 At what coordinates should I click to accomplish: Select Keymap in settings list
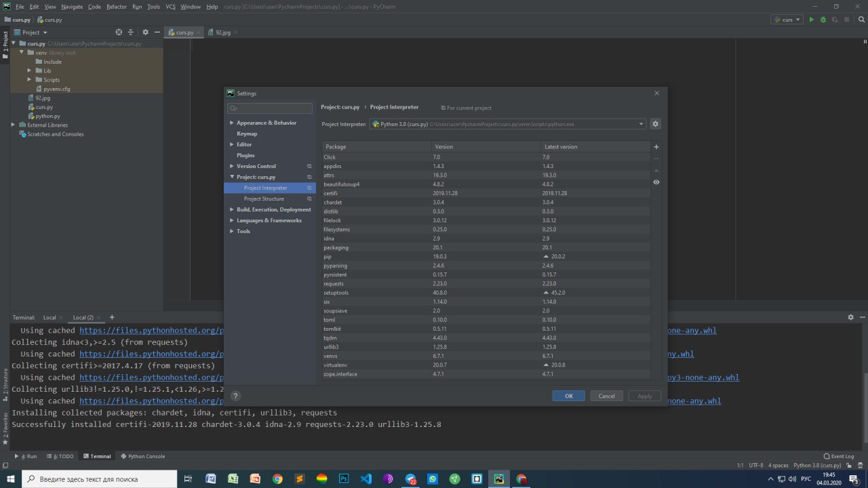[247, 134]
